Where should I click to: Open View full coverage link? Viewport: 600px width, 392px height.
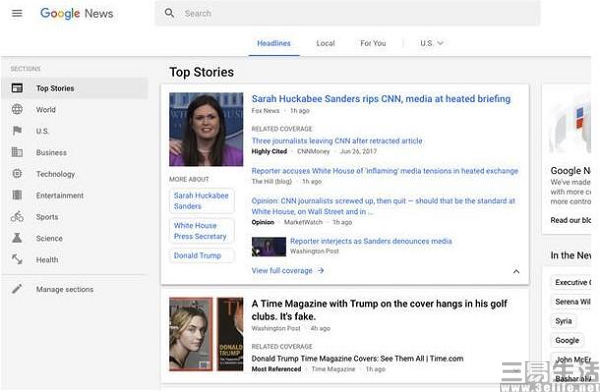[x=288, y=271]
